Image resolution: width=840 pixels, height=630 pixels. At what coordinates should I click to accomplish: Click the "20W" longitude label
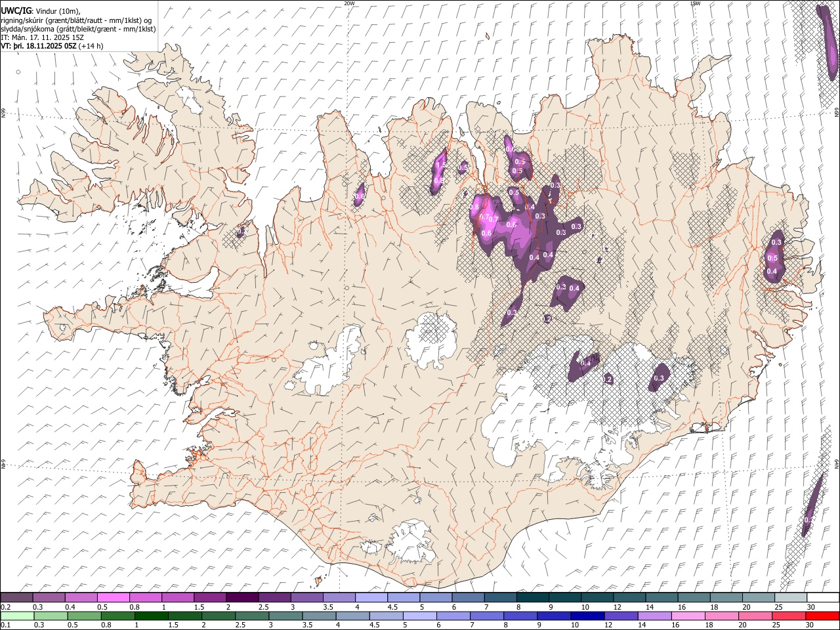(349, 3)
